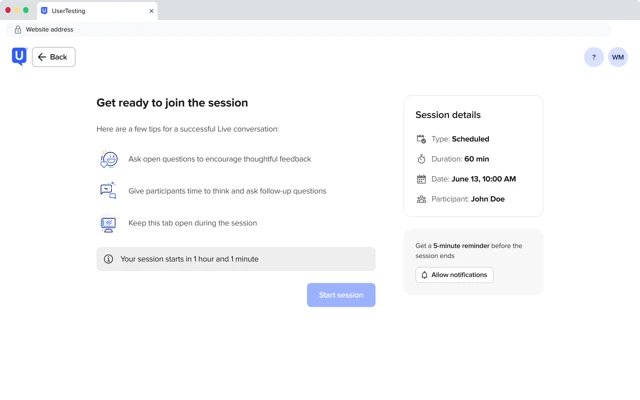Open the help question mark icon
This screenshot has height=400, width=640.
click(x=594, y=57)
